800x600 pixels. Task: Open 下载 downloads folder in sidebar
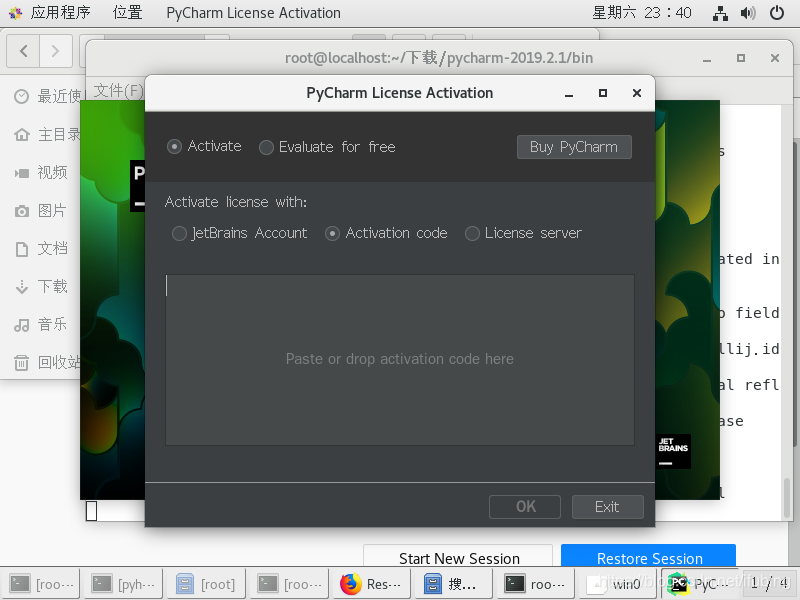click(41, 286)
